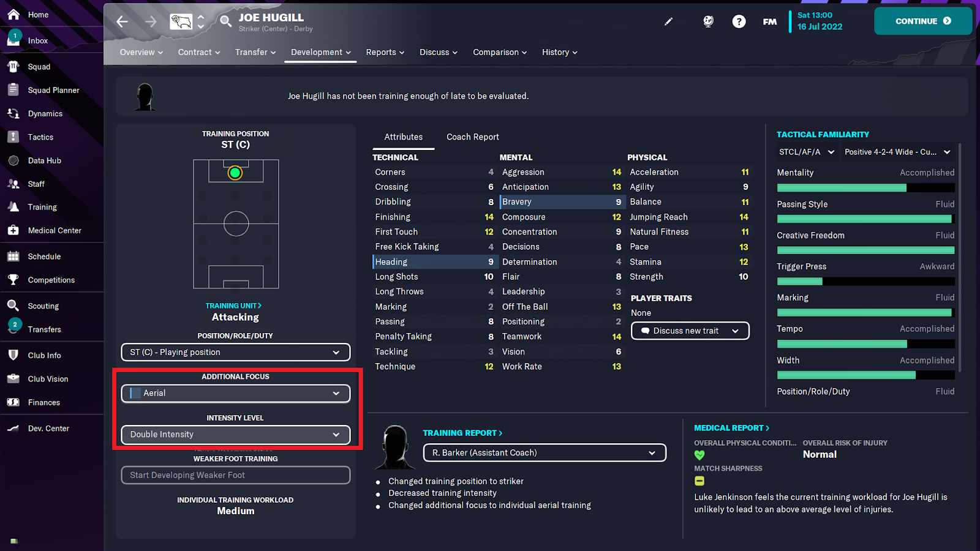Open the Training Unit link

(x=233, y=305)
